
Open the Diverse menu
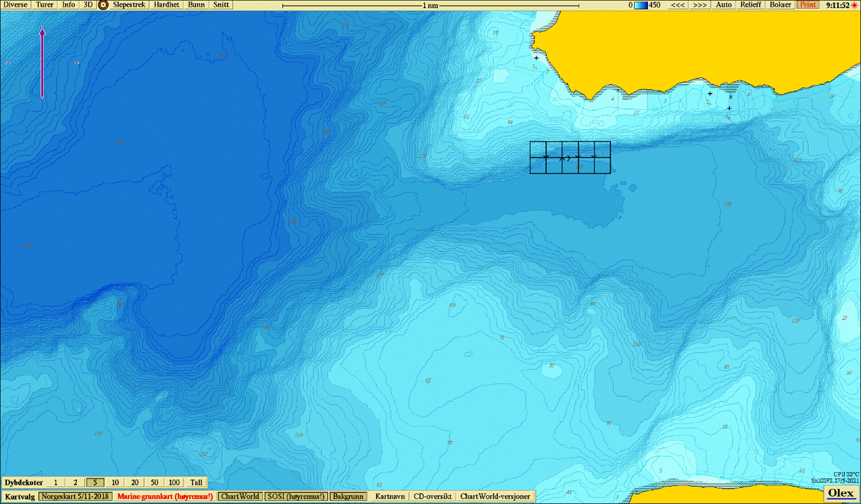16,5
